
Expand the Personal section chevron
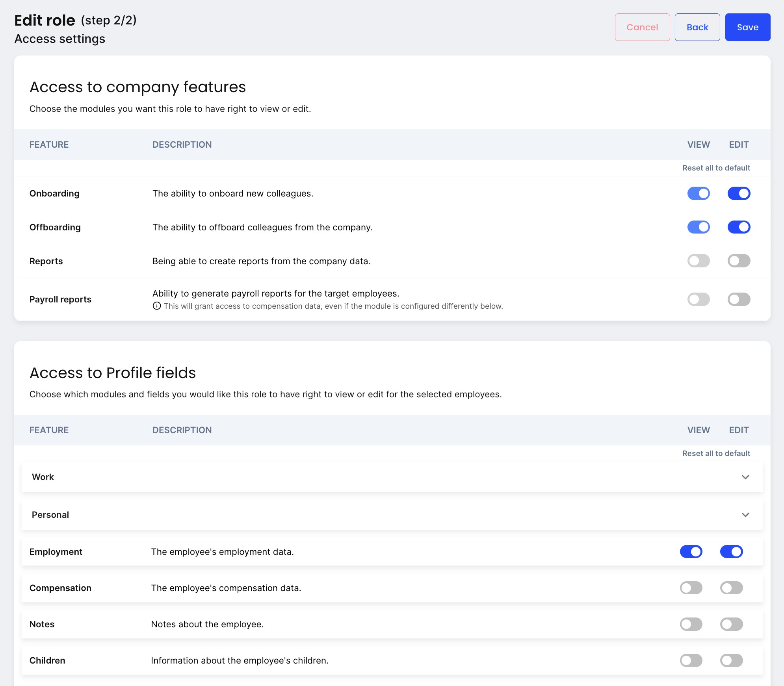[745, 515]
